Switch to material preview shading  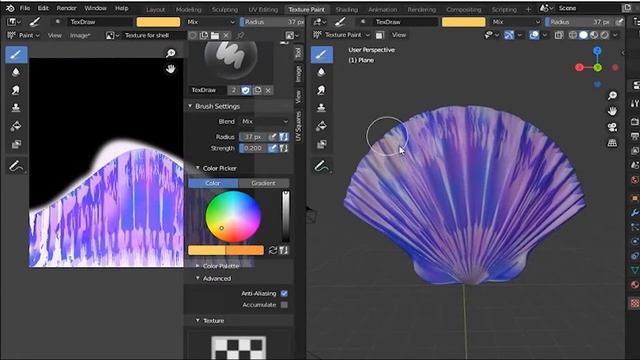[x=594, y=35]
